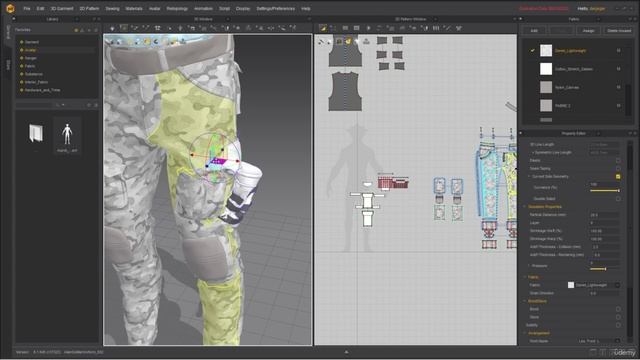Click the yellow favorites icon in Library header

click(x=76, y=30)
